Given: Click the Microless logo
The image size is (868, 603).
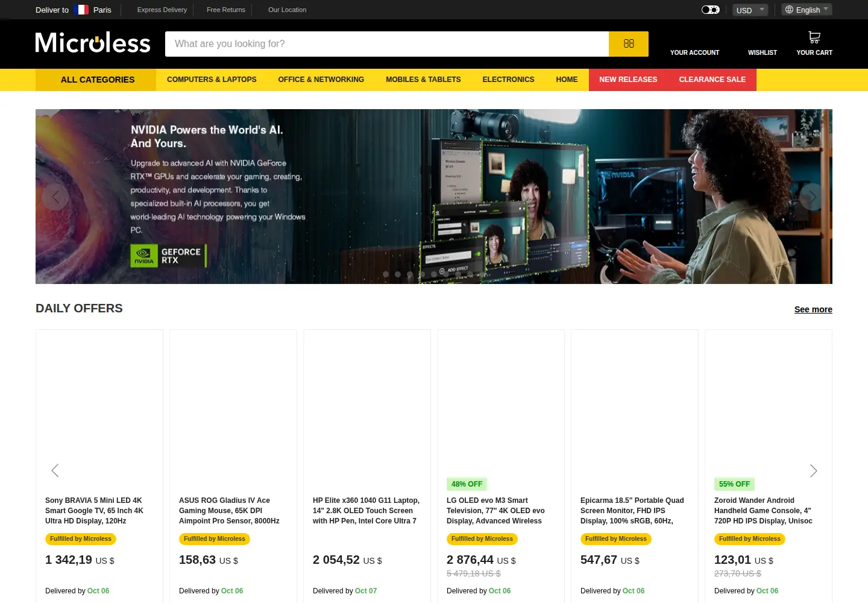Looking at the screenshot, I should pos(93,43).
